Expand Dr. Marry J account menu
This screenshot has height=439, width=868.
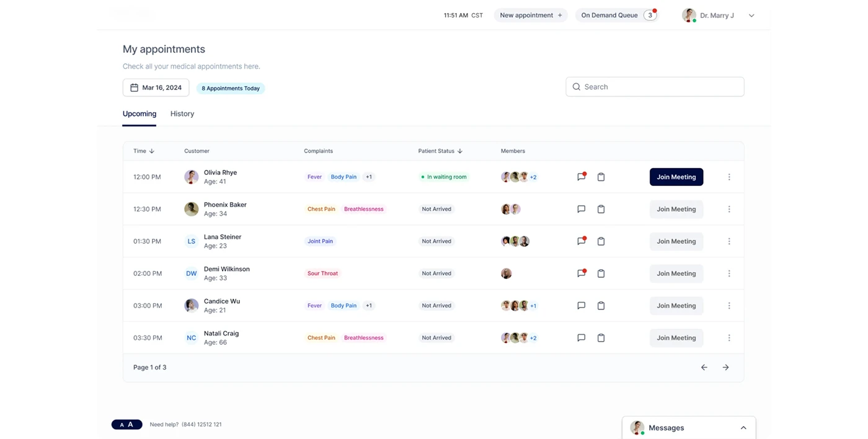point(751,16)
